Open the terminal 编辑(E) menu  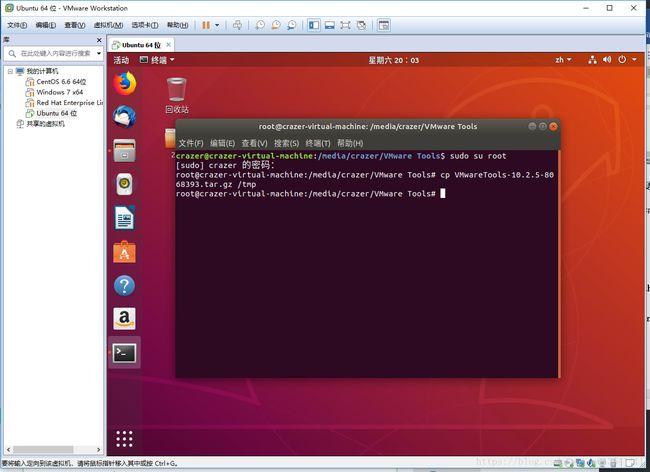point(223,143)
